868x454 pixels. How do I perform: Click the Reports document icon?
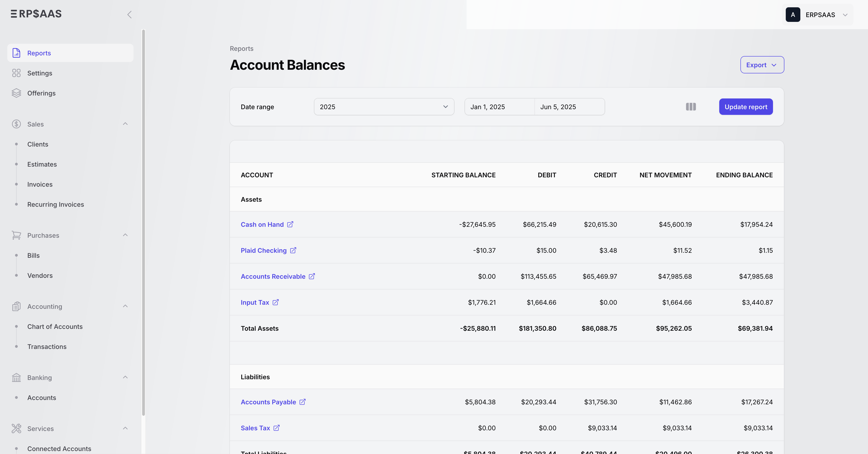click(x=16, y=53)
